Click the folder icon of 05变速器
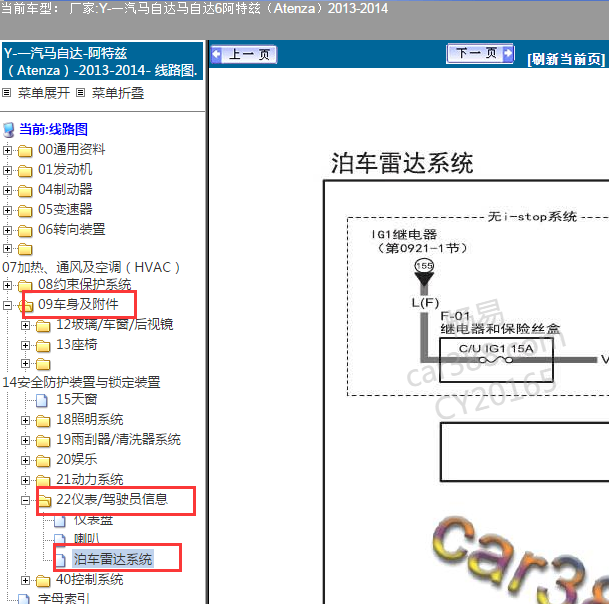Viewport: 609px width, 604px height. [25, 211]
